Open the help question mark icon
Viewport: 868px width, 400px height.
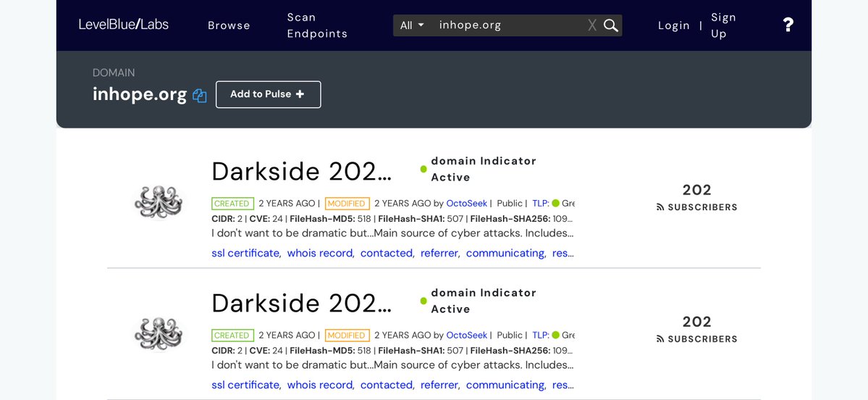788,25
